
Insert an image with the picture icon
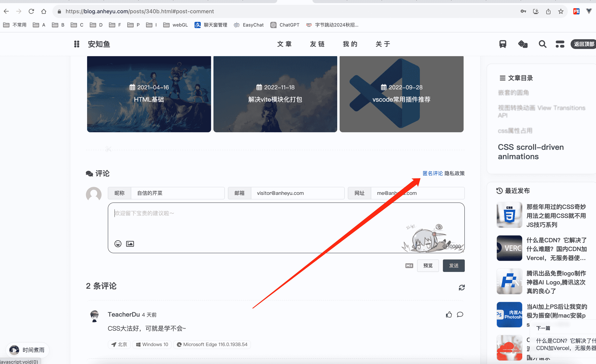(x=130, y=244)
